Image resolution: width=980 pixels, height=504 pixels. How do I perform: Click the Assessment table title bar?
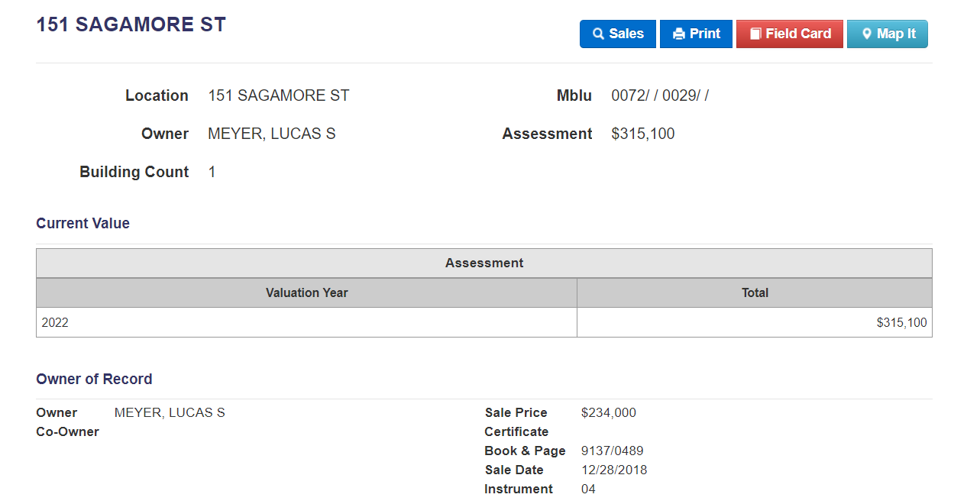(x=484, y=263)
